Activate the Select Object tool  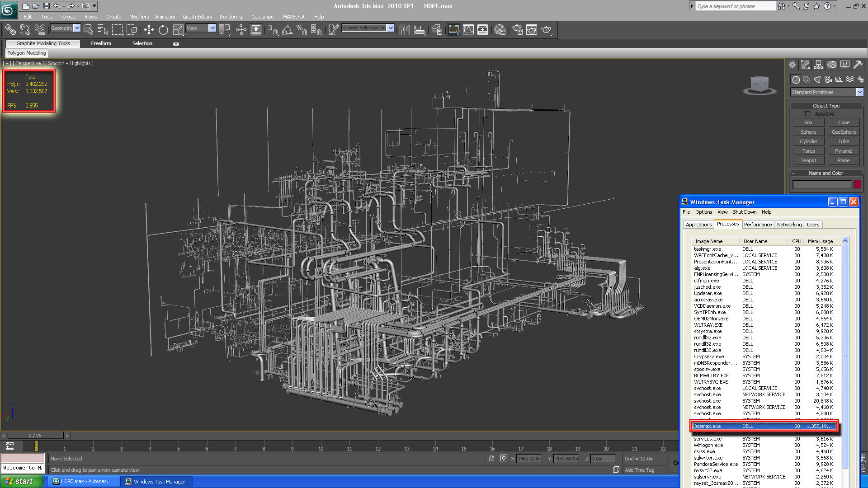[89, 30]
